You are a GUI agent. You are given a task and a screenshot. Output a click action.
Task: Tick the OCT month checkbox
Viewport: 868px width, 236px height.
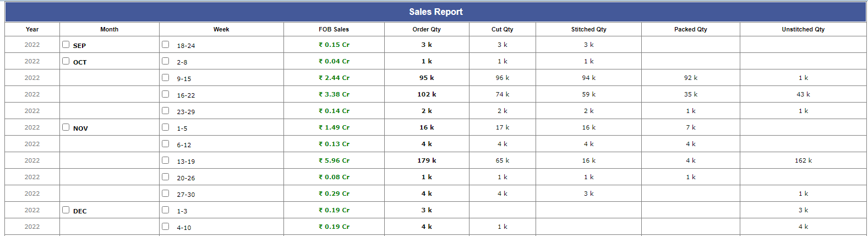pos(66,61)
